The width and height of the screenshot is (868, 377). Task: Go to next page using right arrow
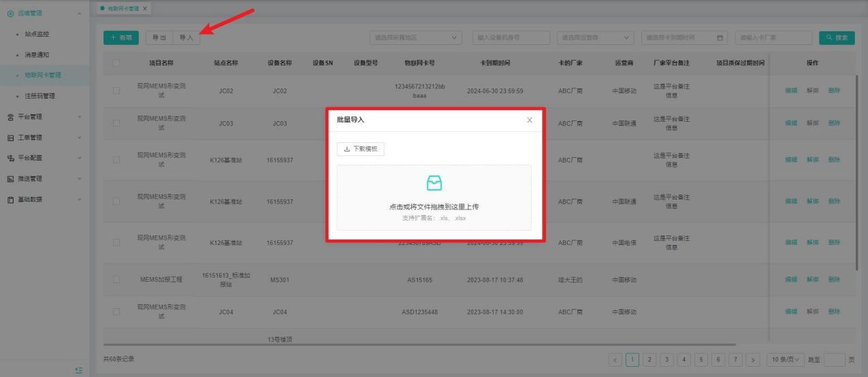[753, 359]
